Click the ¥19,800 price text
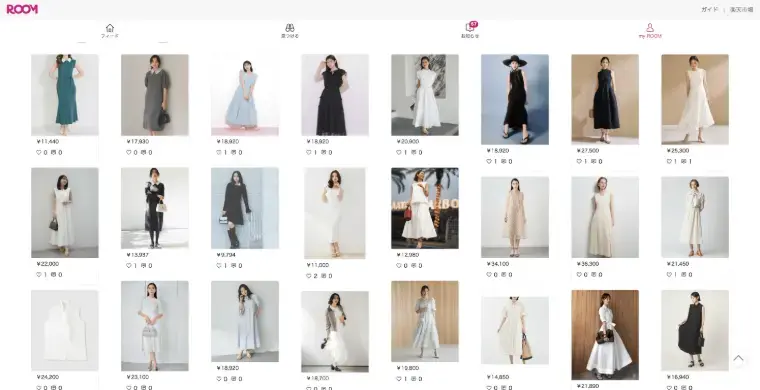Screen dimensions: 760x390 point(408,368)
